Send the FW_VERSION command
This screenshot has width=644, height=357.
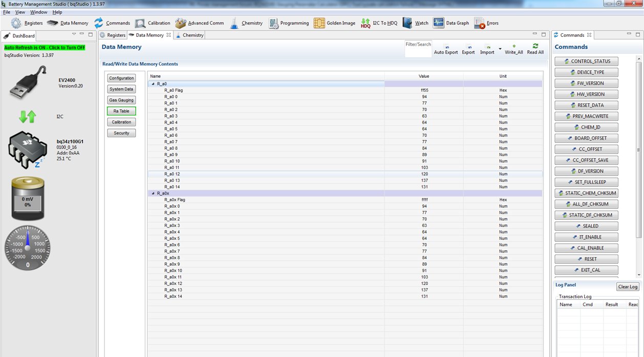(x=586, y=83)
